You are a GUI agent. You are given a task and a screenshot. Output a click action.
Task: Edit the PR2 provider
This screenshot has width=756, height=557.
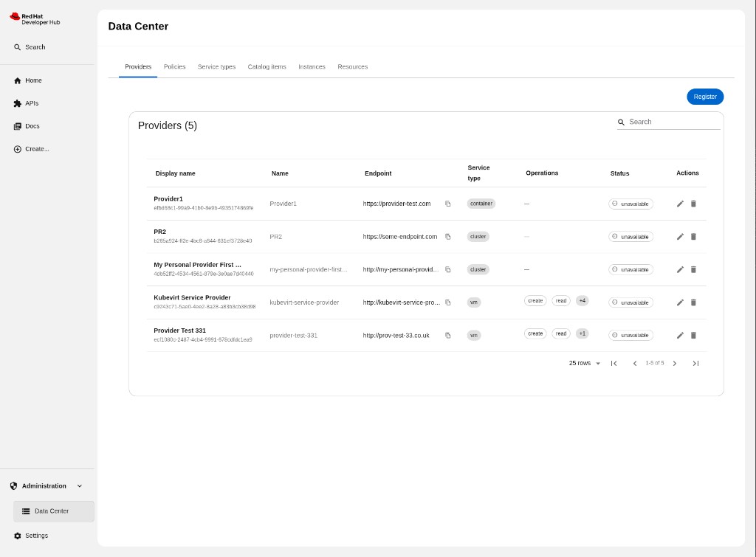click(680, 237)
